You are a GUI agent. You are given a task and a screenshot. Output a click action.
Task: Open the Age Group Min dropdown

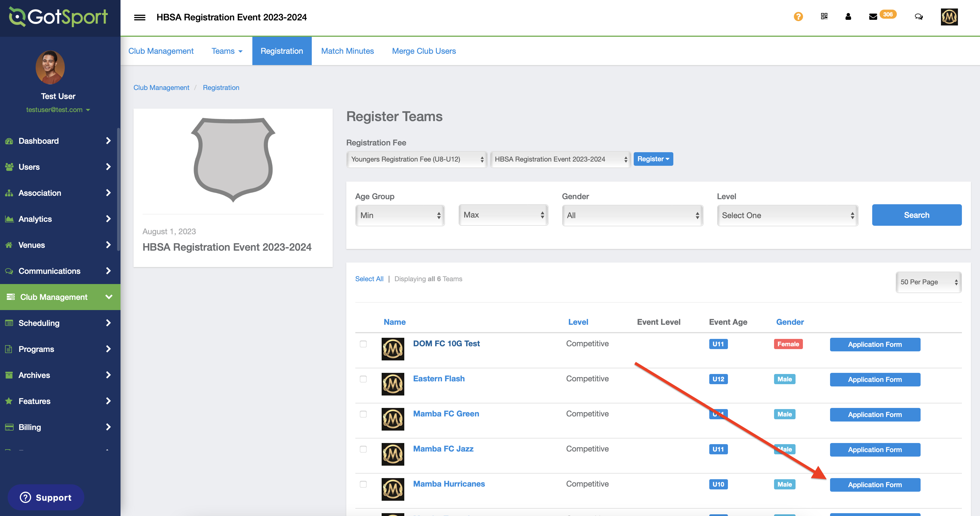tap(400, 215)
